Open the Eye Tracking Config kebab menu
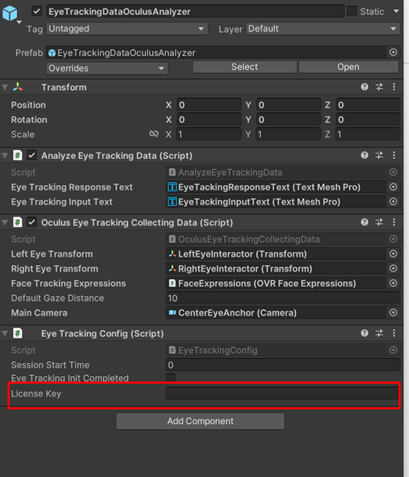 (x=394, y=333)
